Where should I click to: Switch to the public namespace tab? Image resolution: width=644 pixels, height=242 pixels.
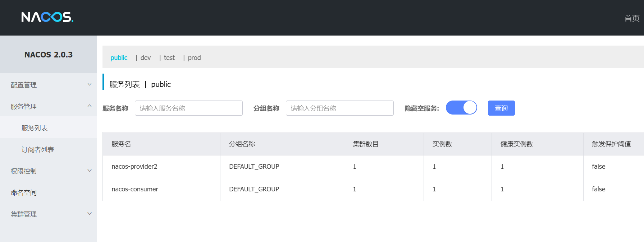pos(119,58)
